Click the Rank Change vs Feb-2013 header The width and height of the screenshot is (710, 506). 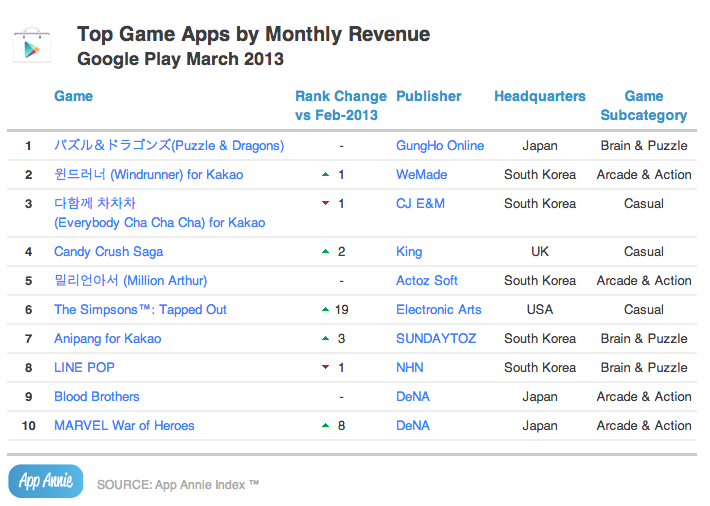pos(341,106)
